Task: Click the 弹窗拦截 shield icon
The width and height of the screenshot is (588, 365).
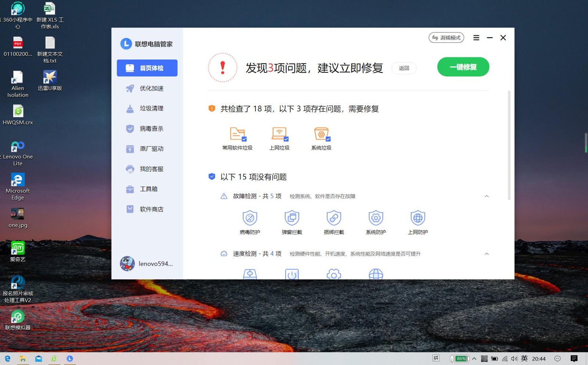Action: (x=292, y=218)
